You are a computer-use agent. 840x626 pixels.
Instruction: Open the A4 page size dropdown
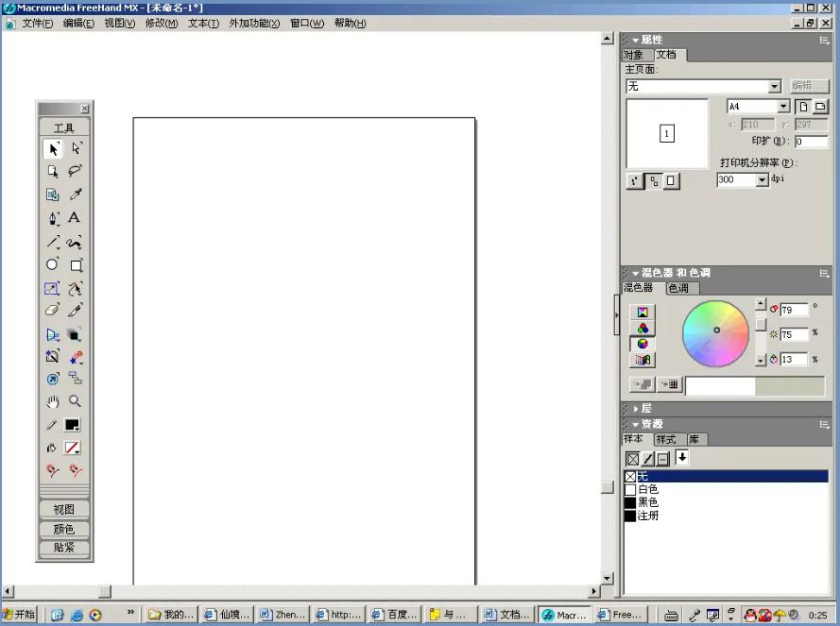(x=783, y=107)
